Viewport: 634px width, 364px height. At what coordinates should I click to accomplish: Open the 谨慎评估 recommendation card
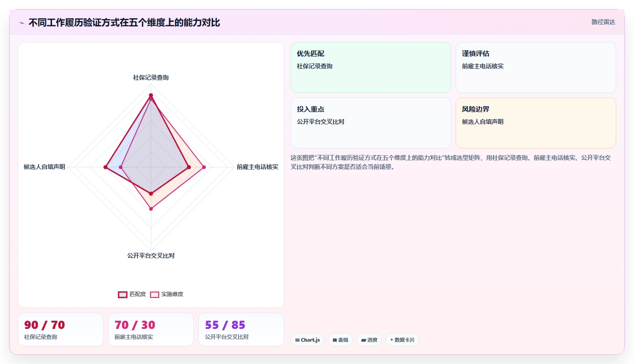click(535, 67)
